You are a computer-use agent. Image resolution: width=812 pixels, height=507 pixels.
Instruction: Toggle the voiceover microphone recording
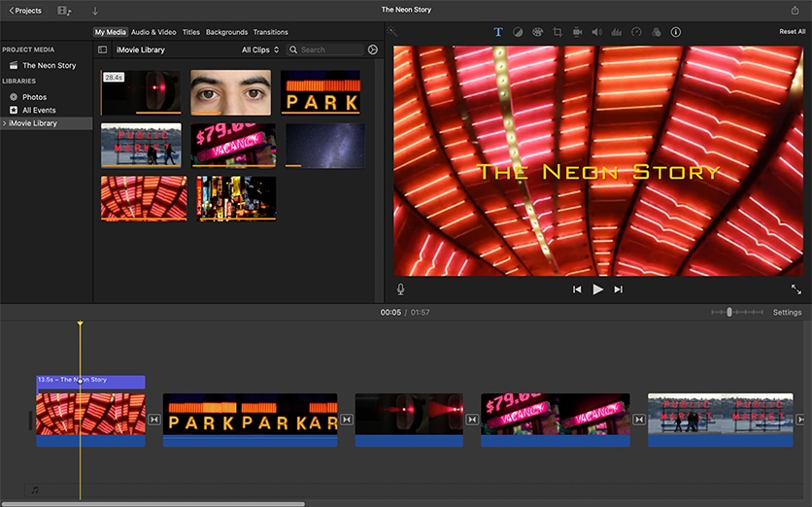pos(400,289)
